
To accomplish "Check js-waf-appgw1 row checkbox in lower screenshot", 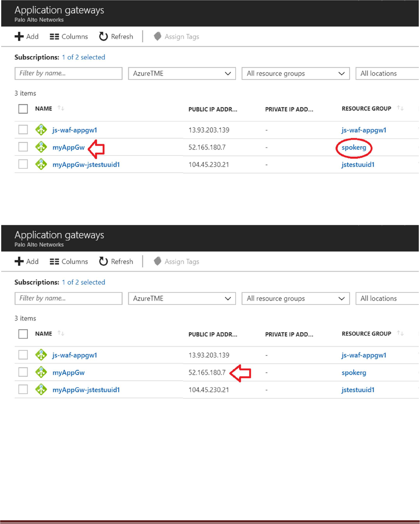I will click(23, 355).
